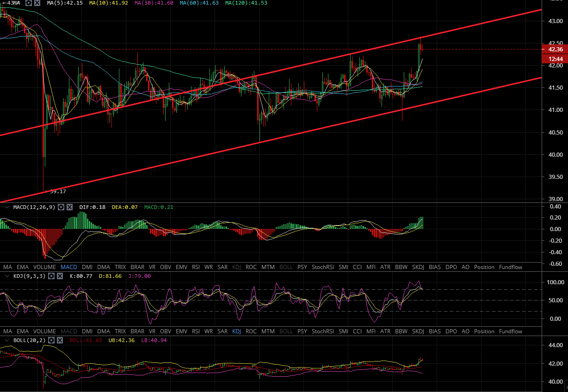Select highlighted KDJ tab under KDJ panel
Image resolution: width=568 pixels, height=392 pixels.
coord(236,331)
